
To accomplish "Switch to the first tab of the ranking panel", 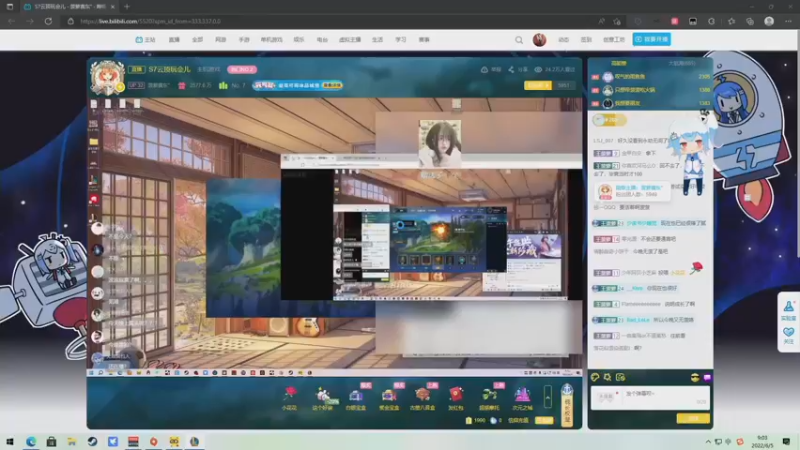I will coord(618,63).
